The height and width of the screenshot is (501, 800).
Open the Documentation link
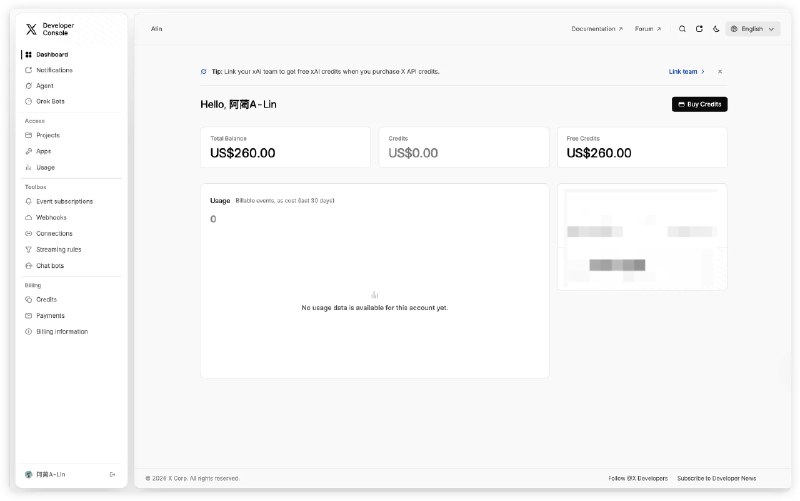[x=597, y=29]
